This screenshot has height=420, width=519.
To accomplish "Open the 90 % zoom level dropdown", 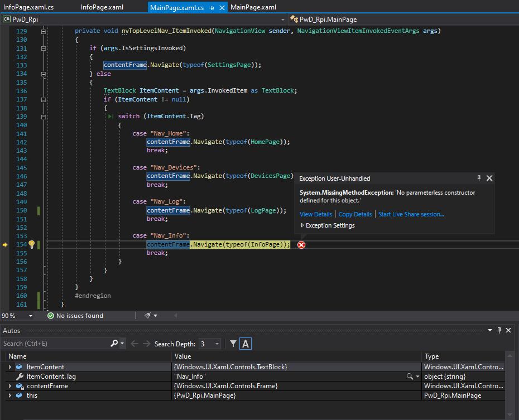I will coord(30,316).
